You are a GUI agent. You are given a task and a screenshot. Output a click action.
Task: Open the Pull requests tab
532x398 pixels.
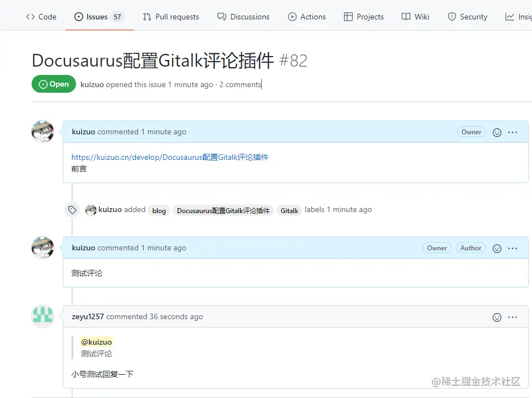tap(171, 17)
